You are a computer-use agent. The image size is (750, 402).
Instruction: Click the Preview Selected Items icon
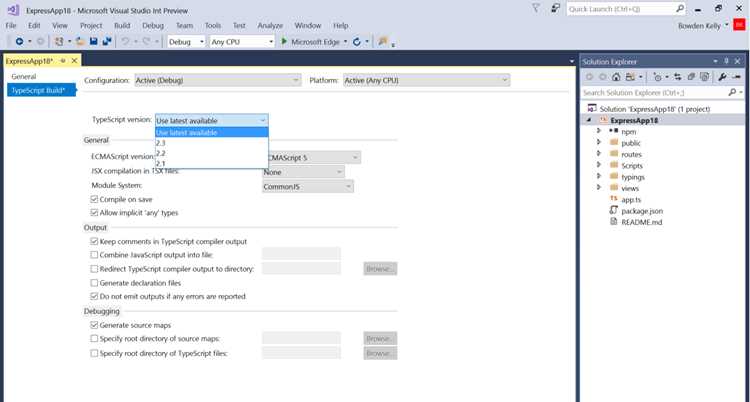(737, 77)
